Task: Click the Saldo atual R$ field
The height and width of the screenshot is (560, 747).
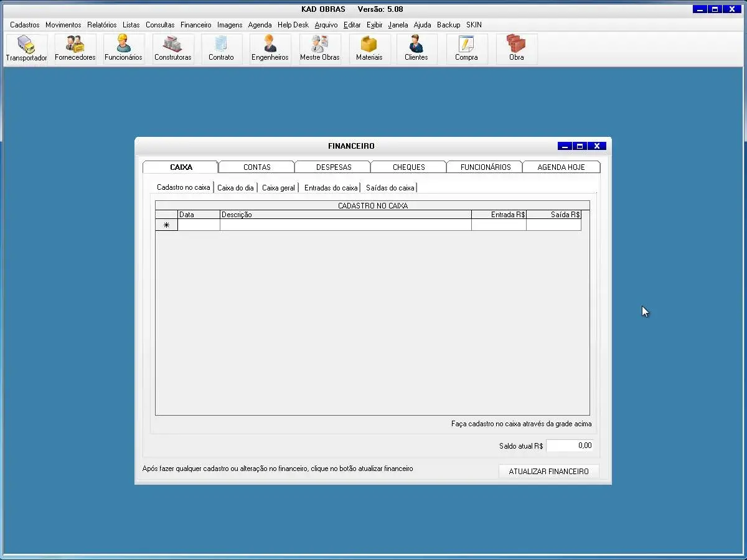Action: (570, 446)
